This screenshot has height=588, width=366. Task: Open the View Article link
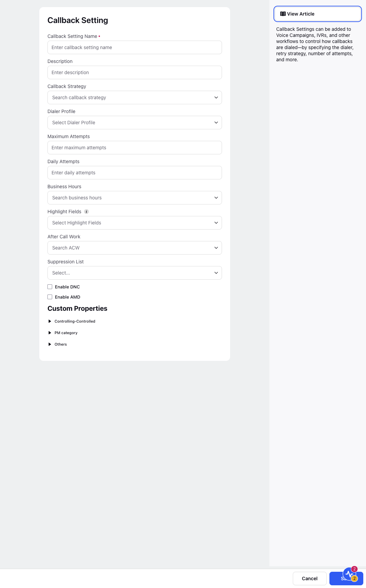pyautogui.click(x=318, y=14)
